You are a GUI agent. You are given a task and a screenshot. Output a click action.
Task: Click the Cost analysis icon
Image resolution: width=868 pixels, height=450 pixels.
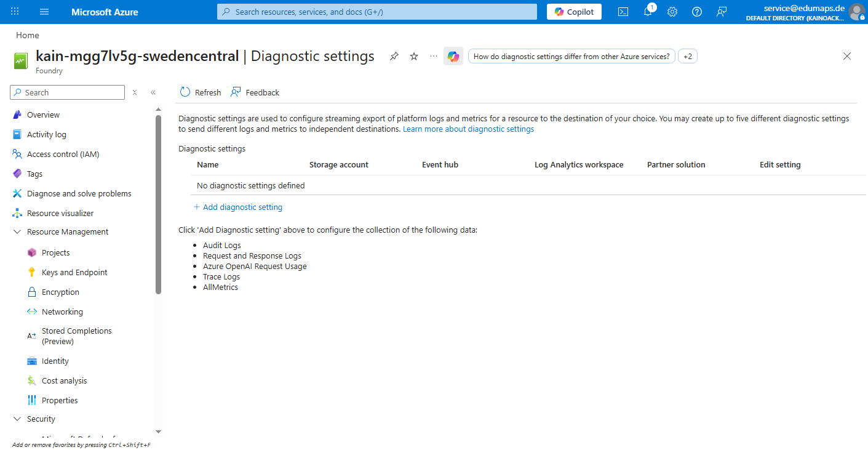click(32, 381)
